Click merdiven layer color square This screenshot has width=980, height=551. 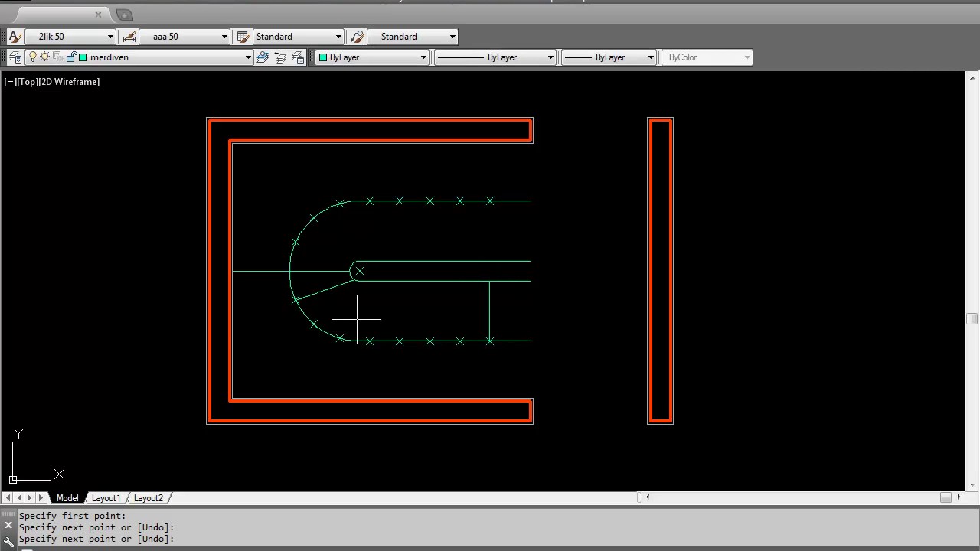[x=83, y=57]
